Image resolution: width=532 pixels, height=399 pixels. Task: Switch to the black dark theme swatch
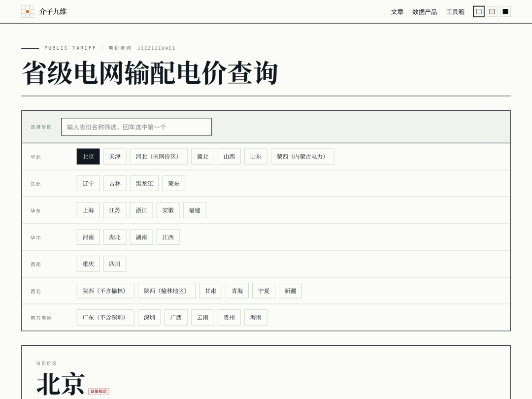pos(505,11)
